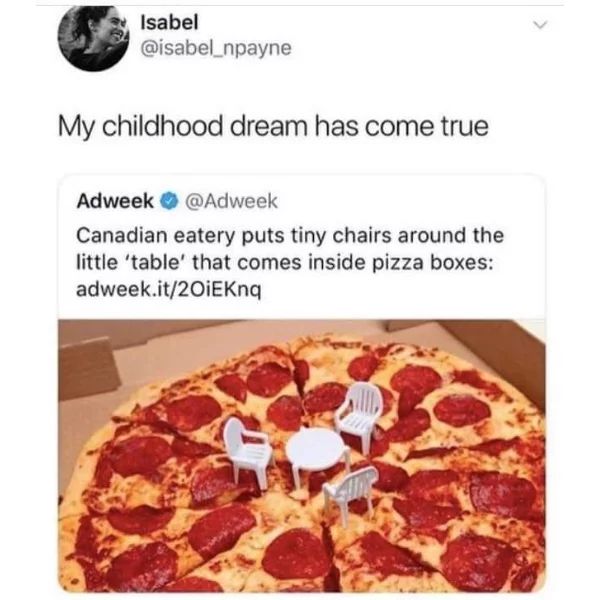600x600 pixels.
Task: Open the @isabel_npayne handle
Action: pos(216,48)
